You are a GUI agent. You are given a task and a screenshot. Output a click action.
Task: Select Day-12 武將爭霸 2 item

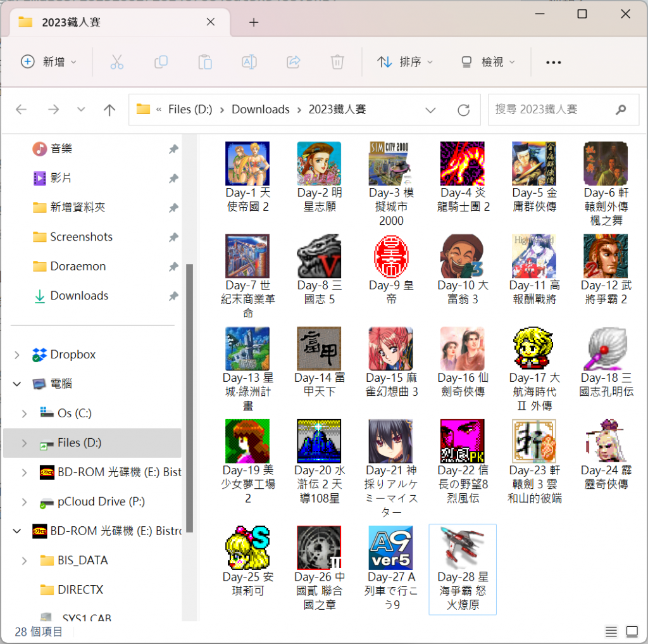point(606,270)
